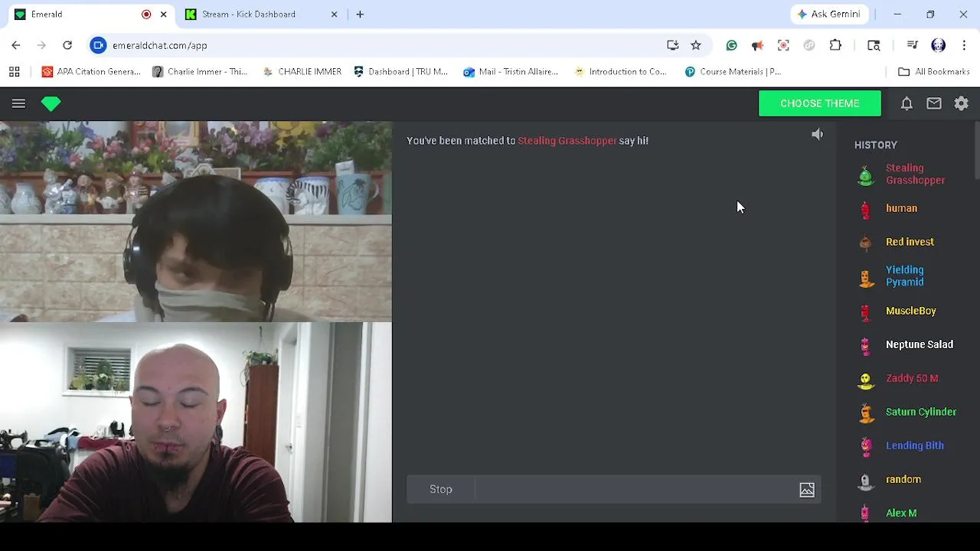Select Lending Bith in History
The width and height of the screenshot is (980, 551).
pos(914,445)
